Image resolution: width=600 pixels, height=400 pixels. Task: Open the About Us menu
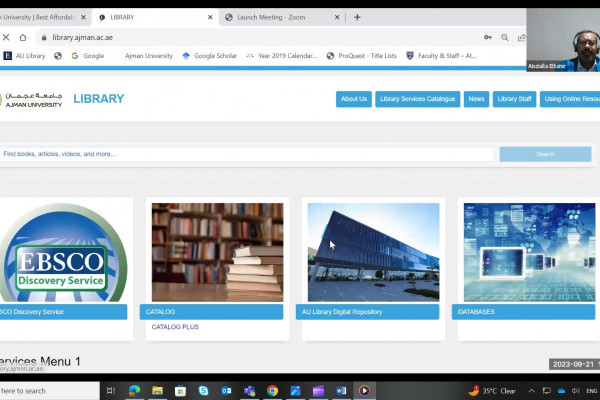click(354, 99)
